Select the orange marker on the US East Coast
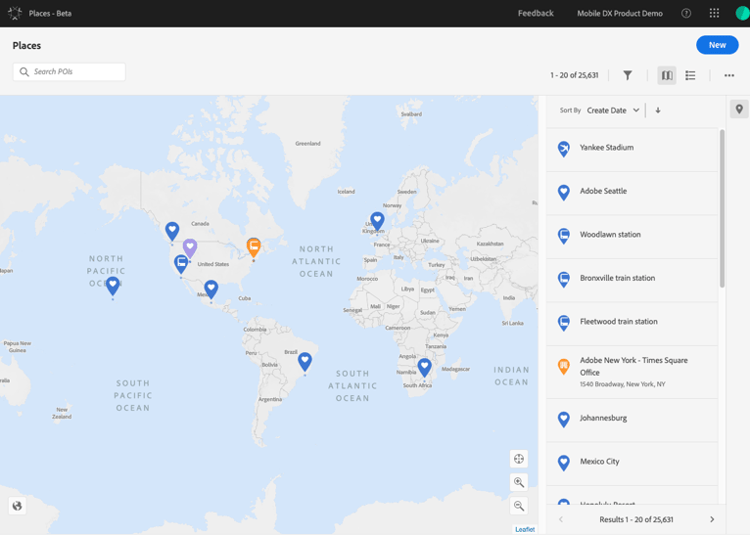The image size is (750, 535). point(254,248)
